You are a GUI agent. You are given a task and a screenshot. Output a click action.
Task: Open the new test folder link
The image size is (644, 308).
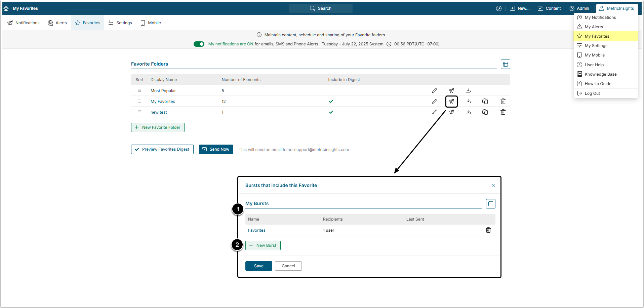(159, 112)
